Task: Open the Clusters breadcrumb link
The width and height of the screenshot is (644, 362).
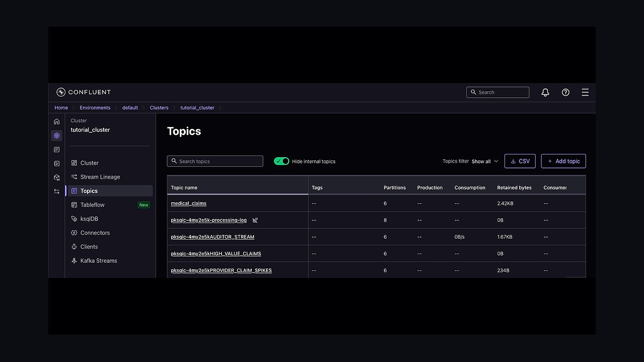Action: [159, 108]
